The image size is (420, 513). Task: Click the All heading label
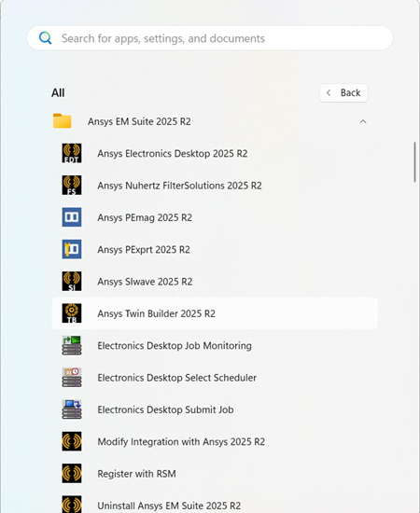click(x=58, y=93)
